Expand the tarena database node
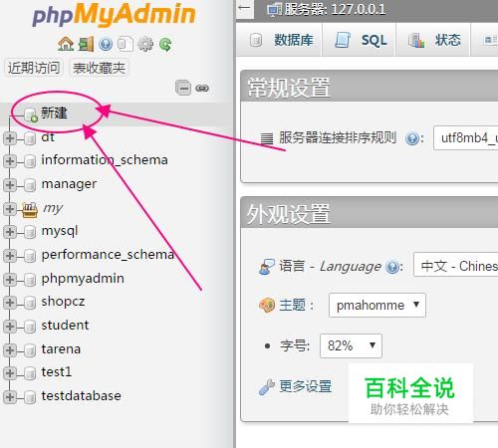 [10, 350]
